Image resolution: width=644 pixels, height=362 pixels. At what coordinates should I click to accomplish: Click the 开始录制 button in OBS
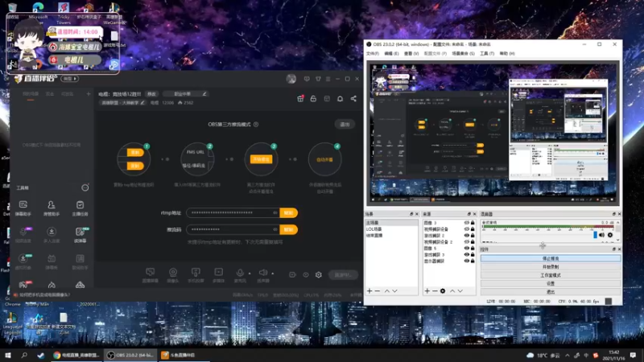click(x=551, y=267)
